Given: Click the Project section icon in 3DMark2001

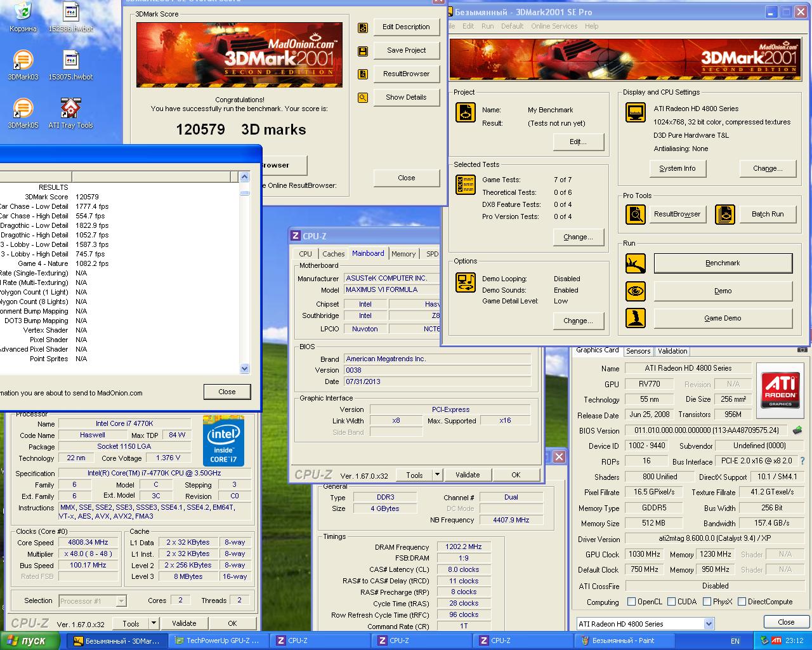Looking at the screenshot, I should (466, 112).
